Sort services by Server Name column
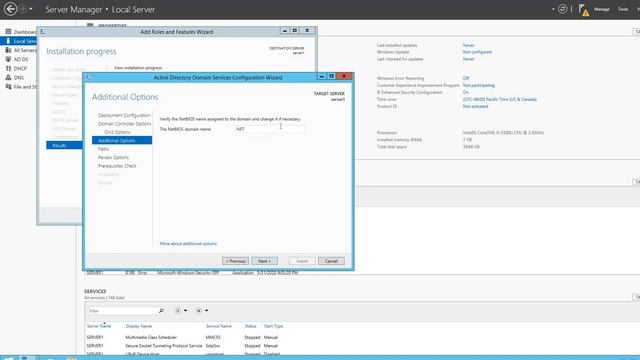640x360 pixels. (x=99, y=326)
